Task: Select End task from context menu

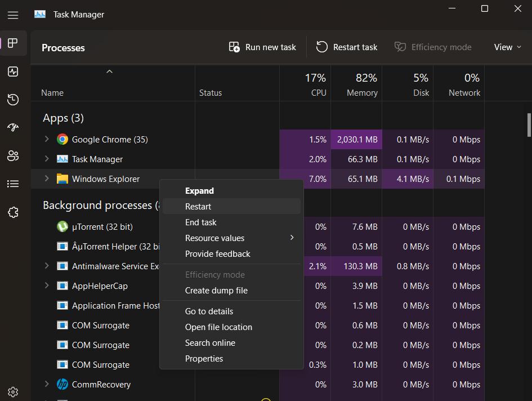Action: [x=200, y=222]
